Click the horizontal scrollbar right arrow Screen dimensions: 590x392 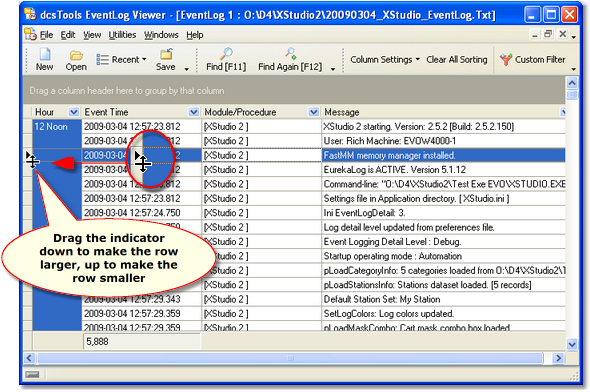pos(558,358)
